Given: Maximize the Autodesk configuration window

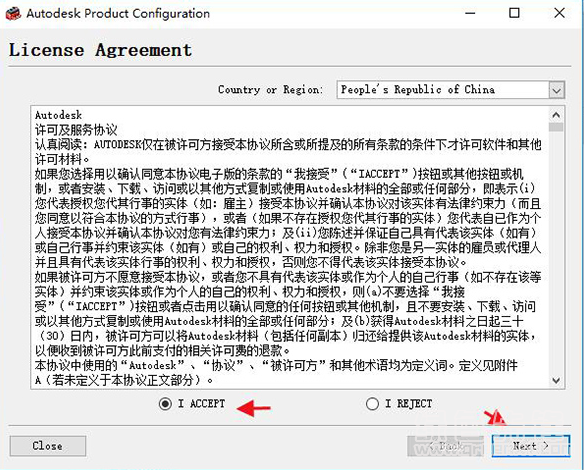Looking at the screenshot, I should click(514, 13).
